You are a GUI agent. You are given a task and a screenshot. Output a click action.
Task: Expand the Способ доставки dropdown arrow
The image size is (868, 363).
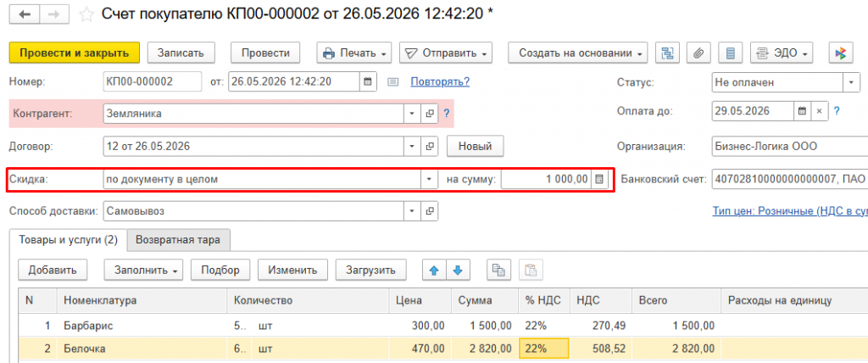412,211
